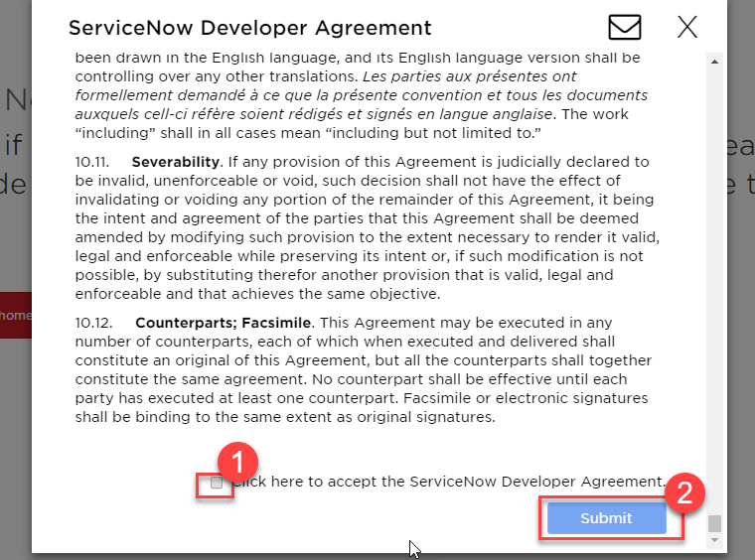Viewport: 755px width, 560px height.
Task: Click "click here to accept" label text
Action: click(x=449, y=482)
